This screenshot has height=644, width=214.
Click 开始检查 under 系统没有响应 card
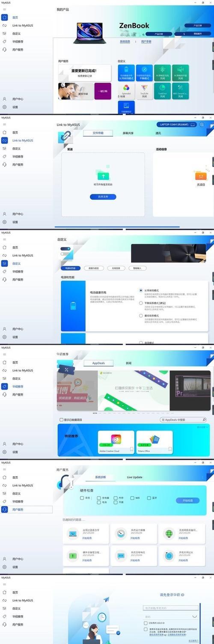click(x=135, y=560)
